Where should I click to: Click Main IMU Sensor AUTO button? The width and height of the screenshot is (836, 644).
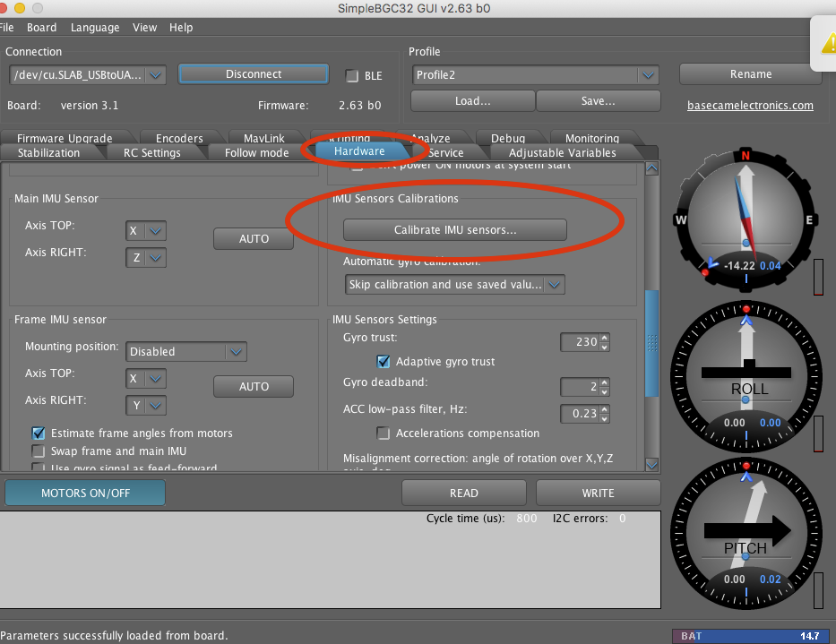point(254,239)
